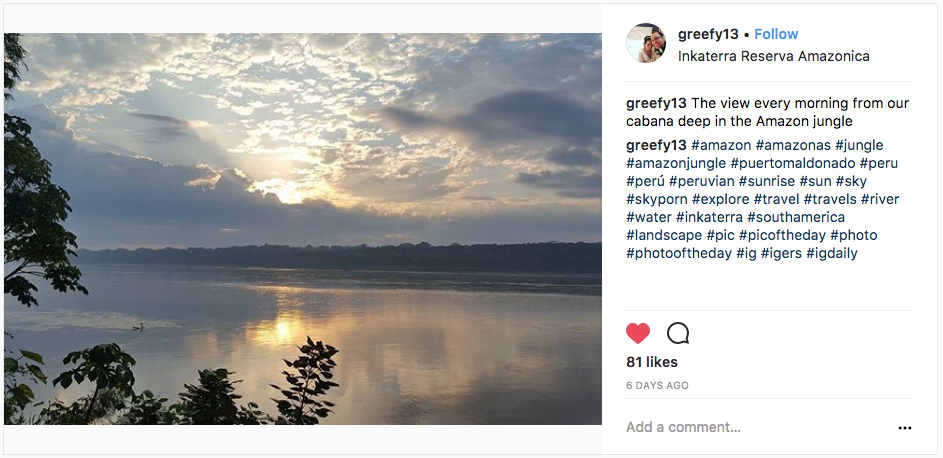Open Inkaterra Reserva Amazonica location link

coord(773,56)
